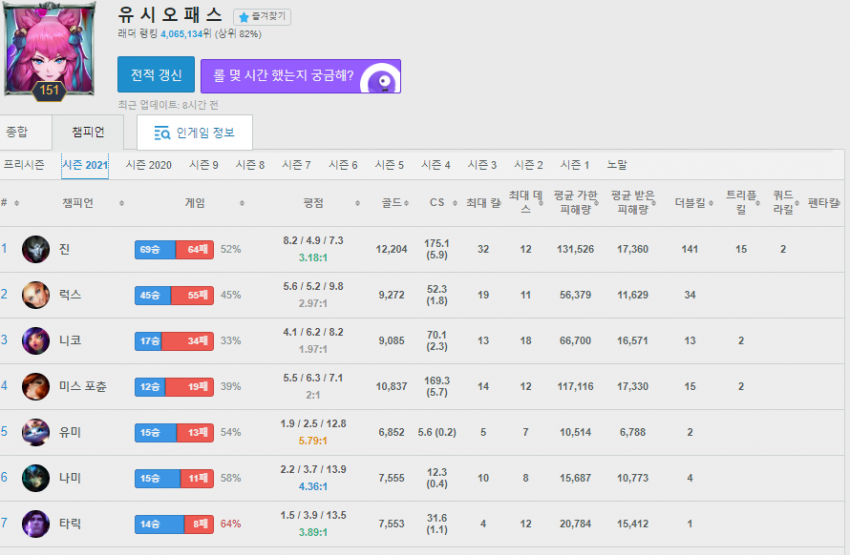Click the 럭스 champion portrait icon

36,295
